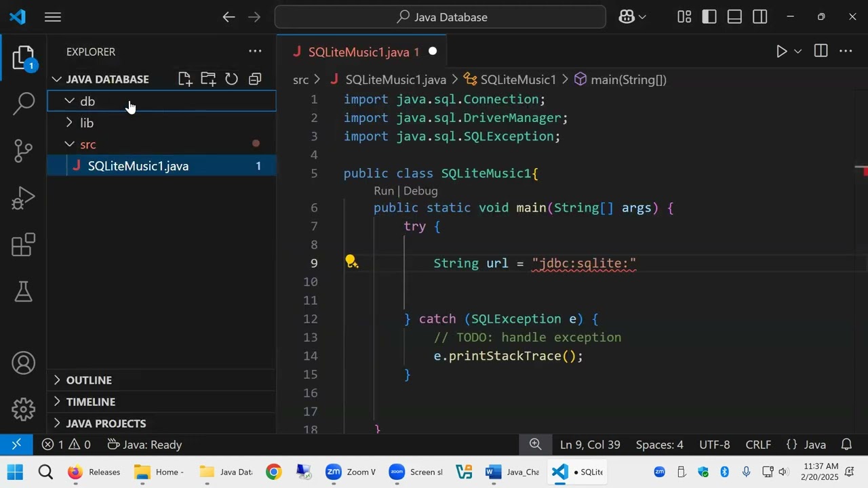Open editor More Actions ellipsis
Viewport: 868px width, 488px height.
point(846,52)
